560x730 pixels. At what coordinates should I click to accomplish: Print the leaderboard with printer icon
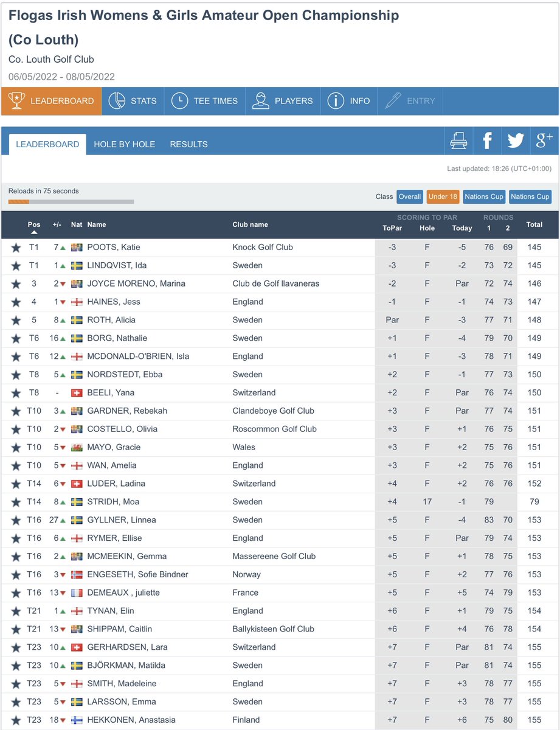(x=459, y=141)
